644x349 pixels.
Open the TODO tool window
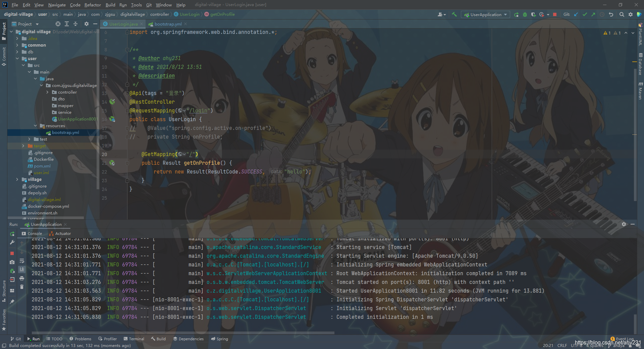point(54,339)
